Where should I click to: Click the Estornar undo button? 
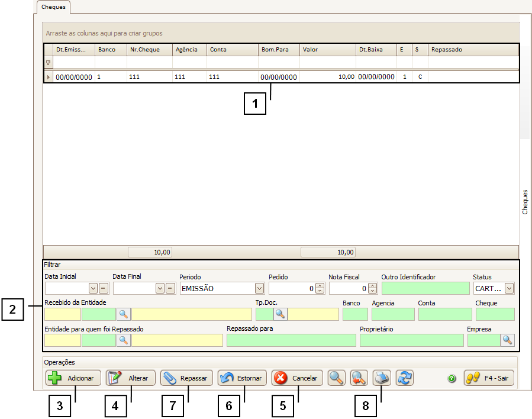click(x=242, y=378)
